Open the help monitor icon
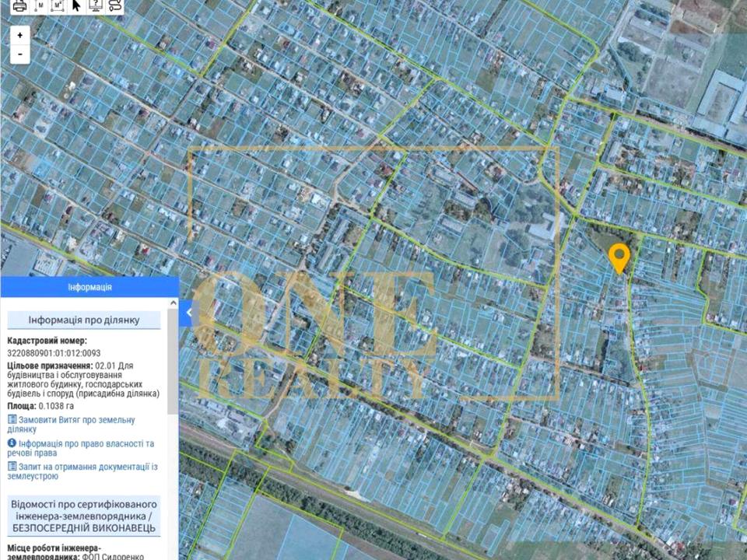 [96, 6]
